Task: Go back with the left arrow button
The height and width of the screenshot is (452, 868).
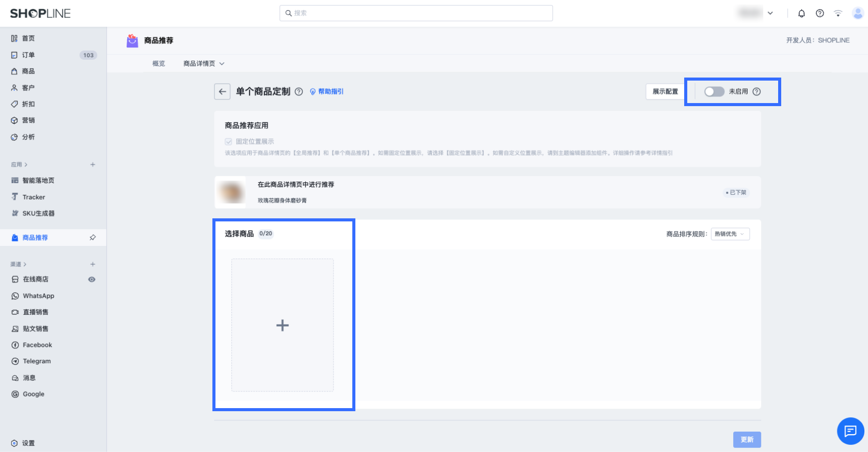Action: tap(222, 92)
